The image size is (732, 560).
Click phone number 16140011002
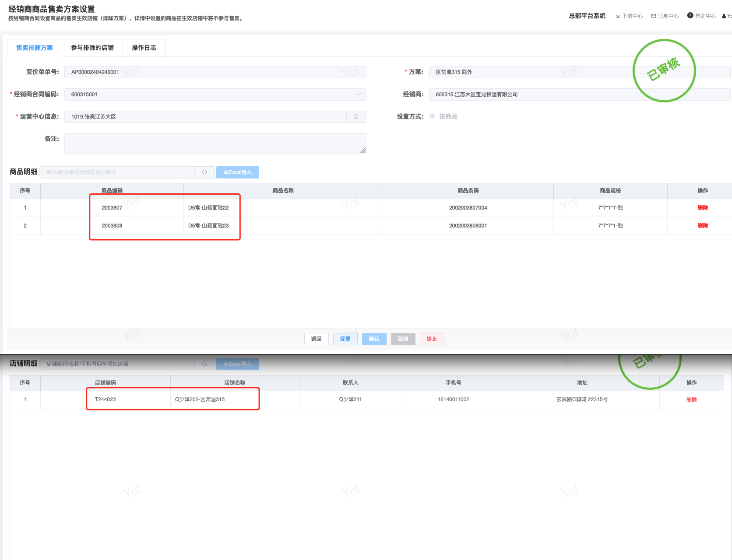tap(454, 399)
